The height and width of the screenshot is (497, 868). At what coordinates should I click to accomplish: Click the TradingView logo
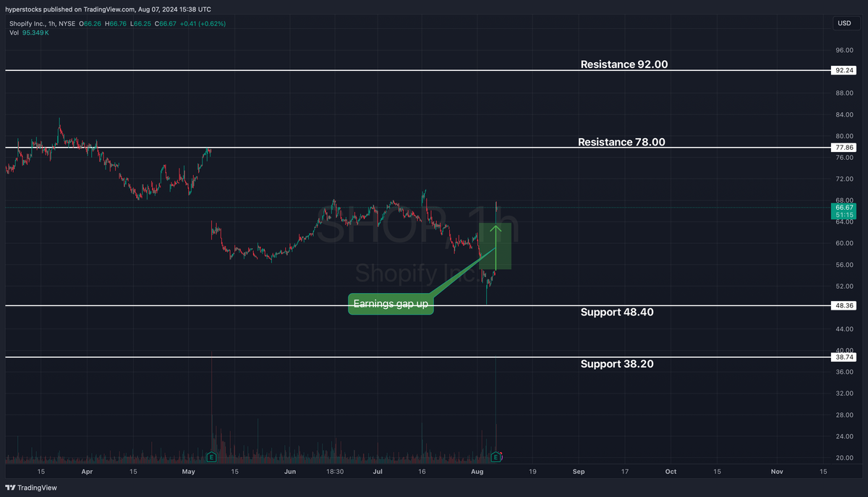pyautogui.click(x=29, y=488)
